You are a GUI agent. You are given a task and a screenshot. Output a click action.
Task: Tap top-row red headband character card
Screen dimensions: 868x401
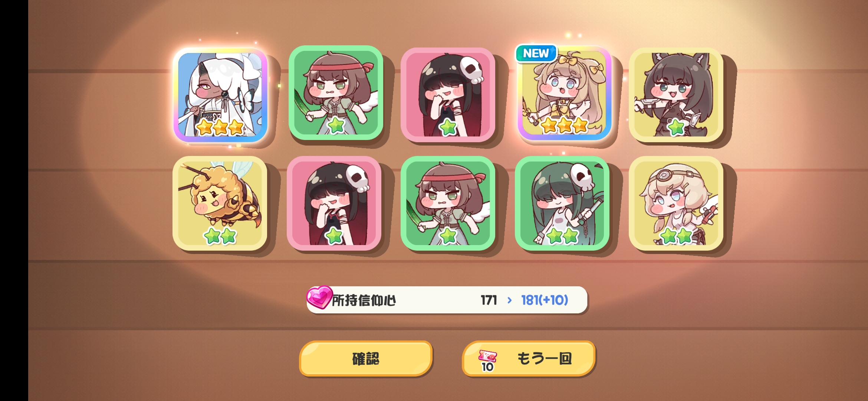336,93
